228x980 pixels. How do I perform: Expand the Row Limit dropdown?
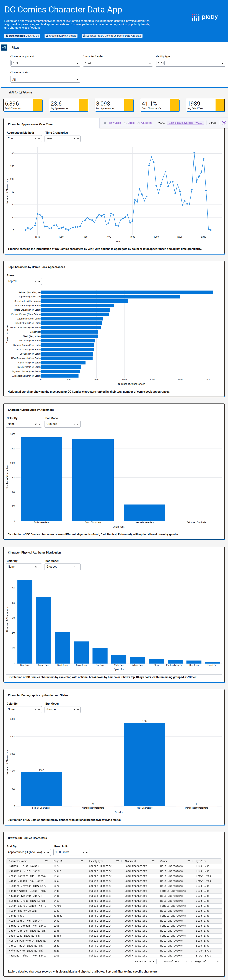click(87, 853)
